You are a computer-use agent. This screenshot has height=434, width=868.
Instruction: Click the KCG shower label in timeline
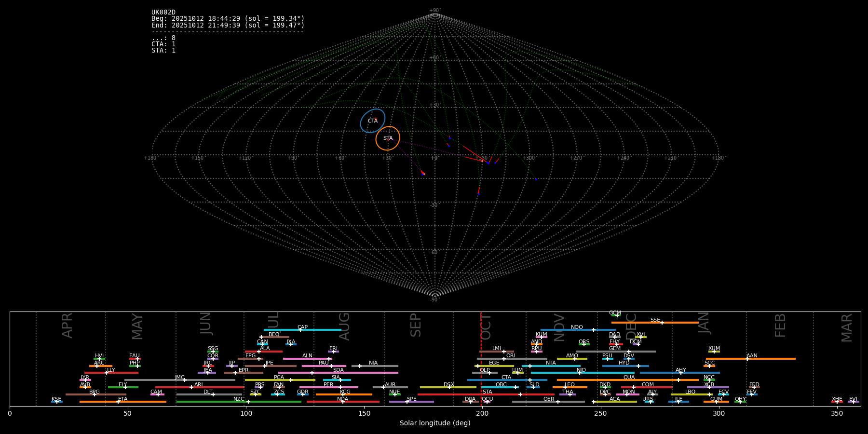coord(345,392)
